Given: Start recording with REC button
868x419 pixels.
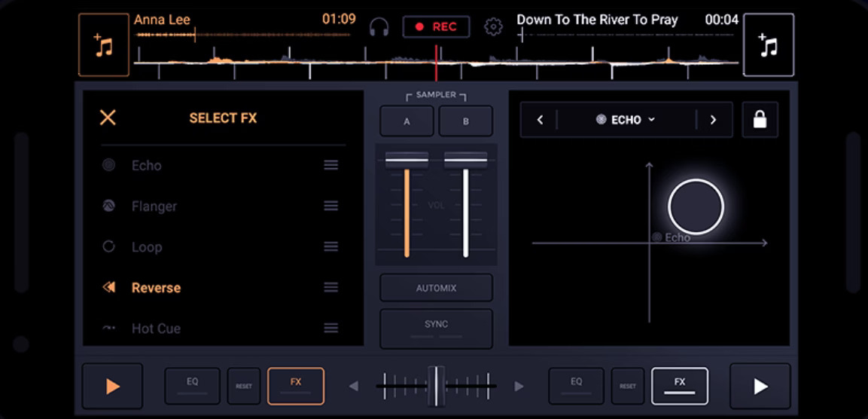Looking at the screenshot, I should point(436,26).
